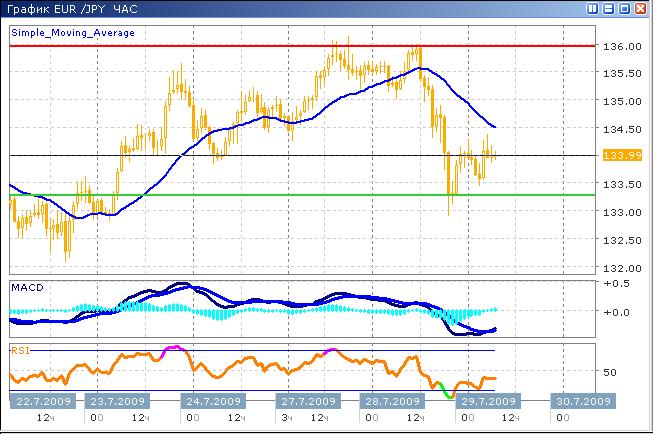Click the +0.5 MACD scale label
The image size is (653, 434).
click(x=616, y=284)
